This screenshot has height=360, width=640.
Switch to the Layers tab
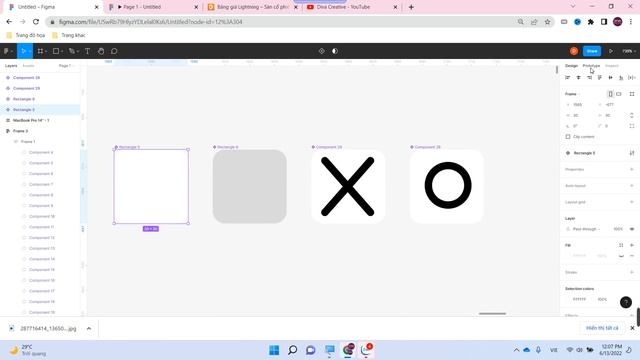coord(11,66)
